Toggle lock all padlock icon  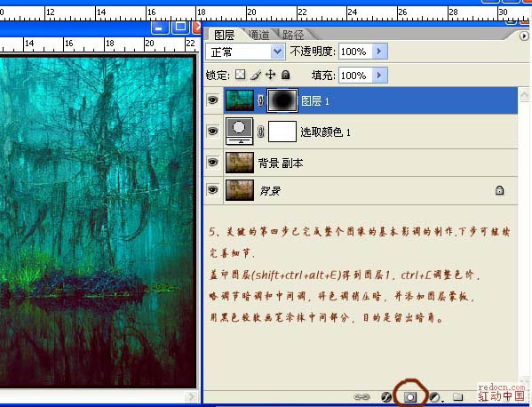286,75
